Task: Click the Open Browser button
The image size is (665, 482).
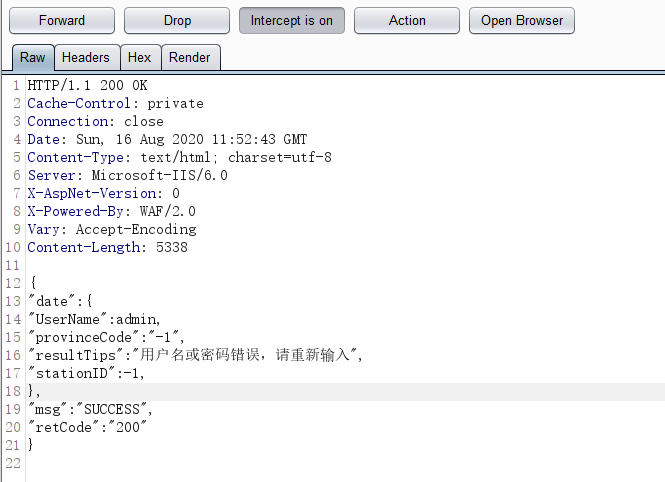Action: click(522, 20)
